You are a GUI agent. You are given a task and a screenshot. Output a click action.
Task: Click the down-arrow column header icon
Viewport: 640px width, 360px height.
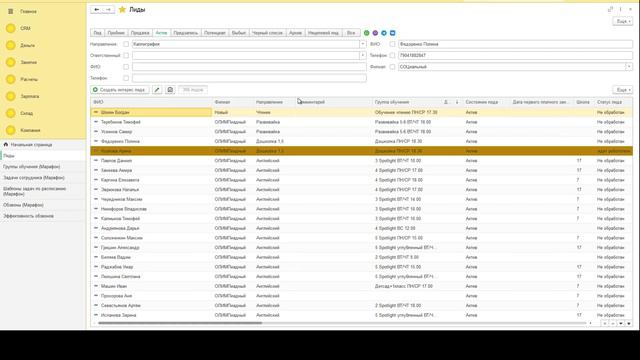pyautogui.click(x=457, y=102)
